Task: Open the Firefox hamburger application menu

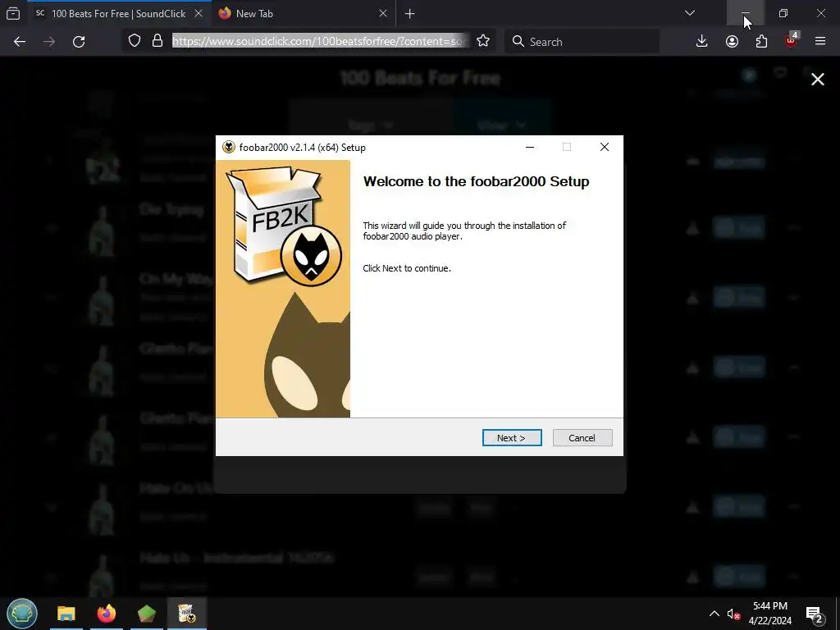Action: click(x=820, y=41)
